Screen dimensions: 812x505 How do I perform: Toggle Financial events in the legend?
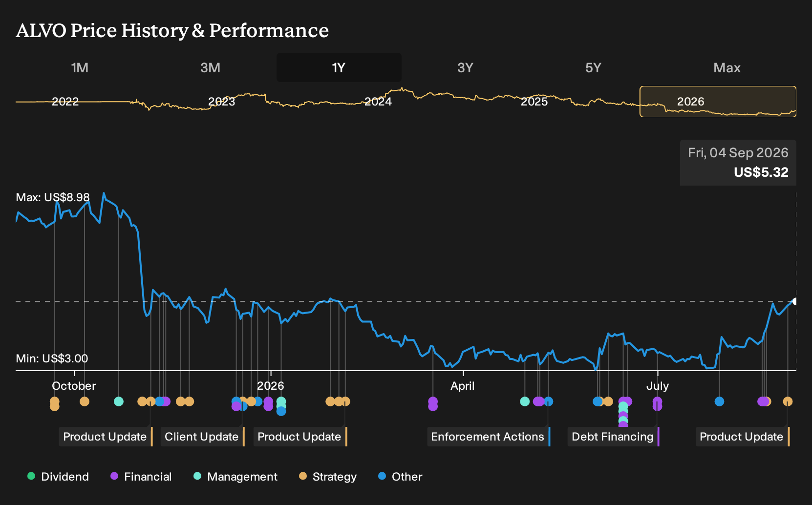coord(141,477)
